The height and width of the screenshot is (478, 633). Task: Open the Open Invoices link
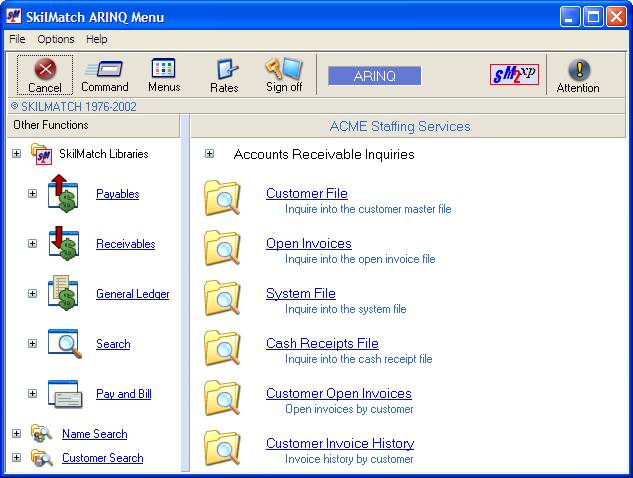point(308,243)
